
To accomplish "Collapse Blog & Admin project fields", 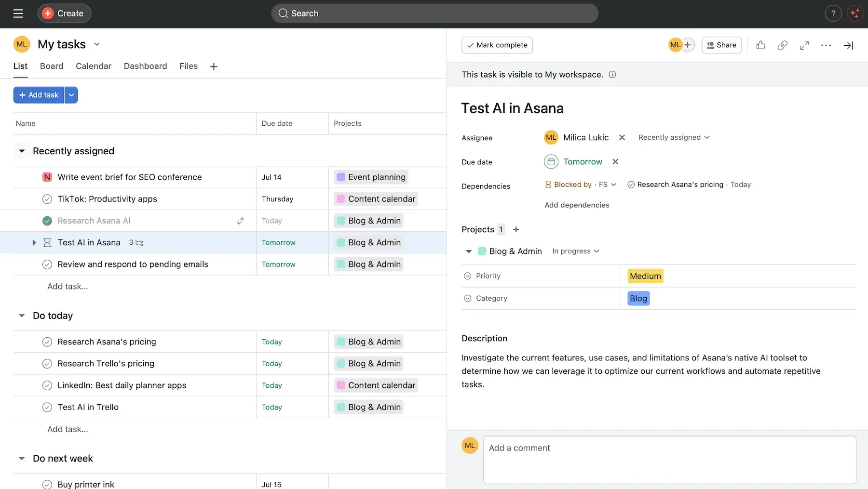I will (469, 251).
